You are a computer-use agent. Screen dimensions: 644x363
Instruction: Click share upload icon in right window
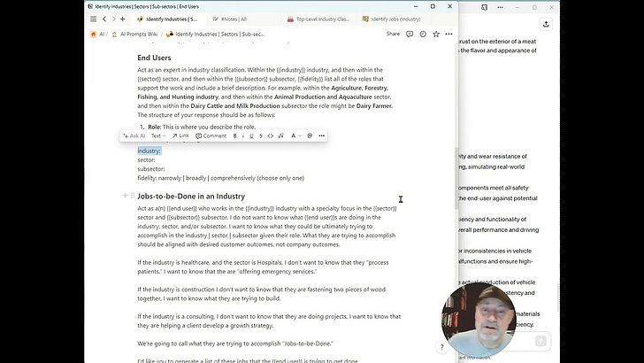(x=546, y=24)
